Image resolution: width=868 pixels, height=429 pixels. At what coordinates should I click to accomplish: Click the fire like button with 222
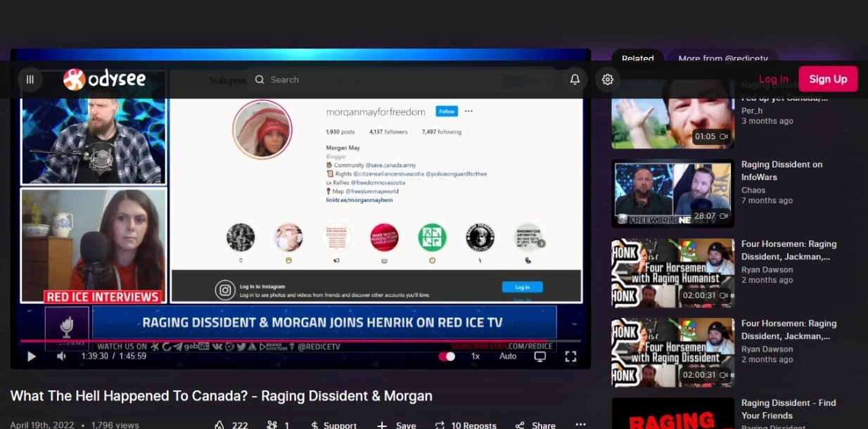point(231,425)
